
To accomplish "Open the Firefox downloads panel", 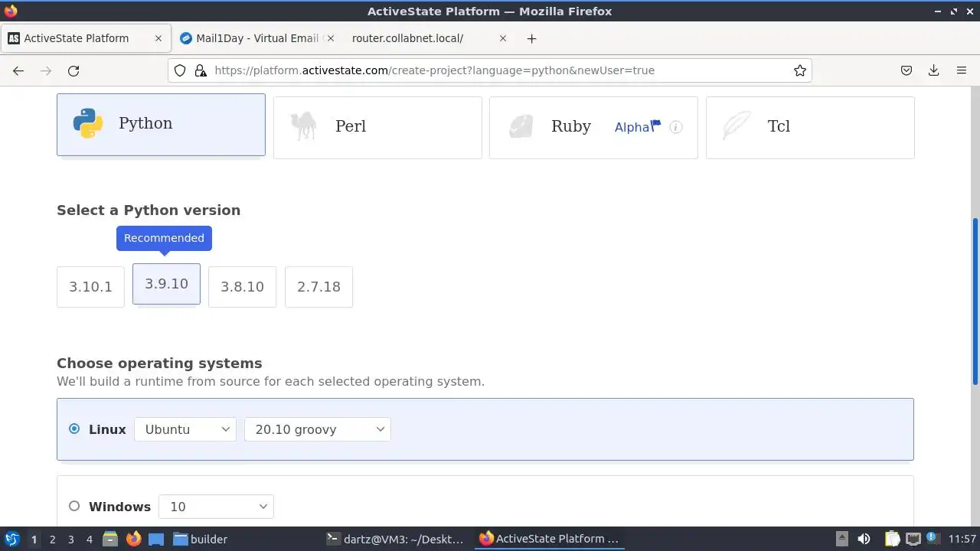I will click(x=934, y=70).
